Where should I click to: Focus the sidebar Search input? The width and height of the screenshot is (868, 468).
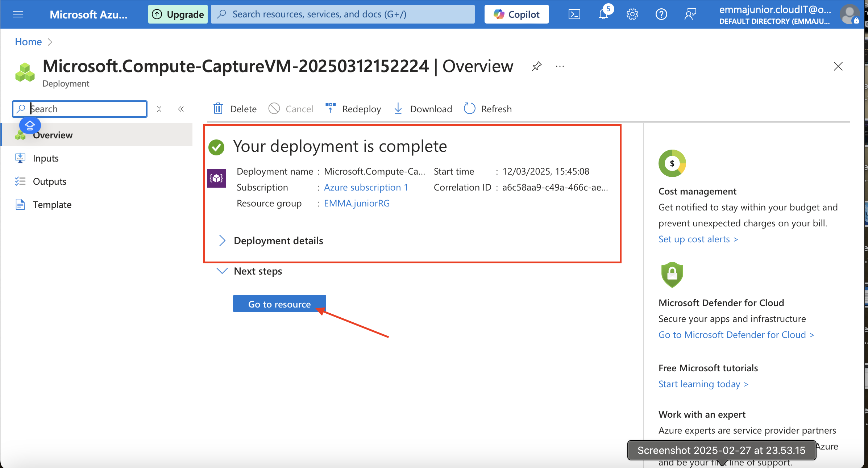pyautogui.click(x=80, y=109)
